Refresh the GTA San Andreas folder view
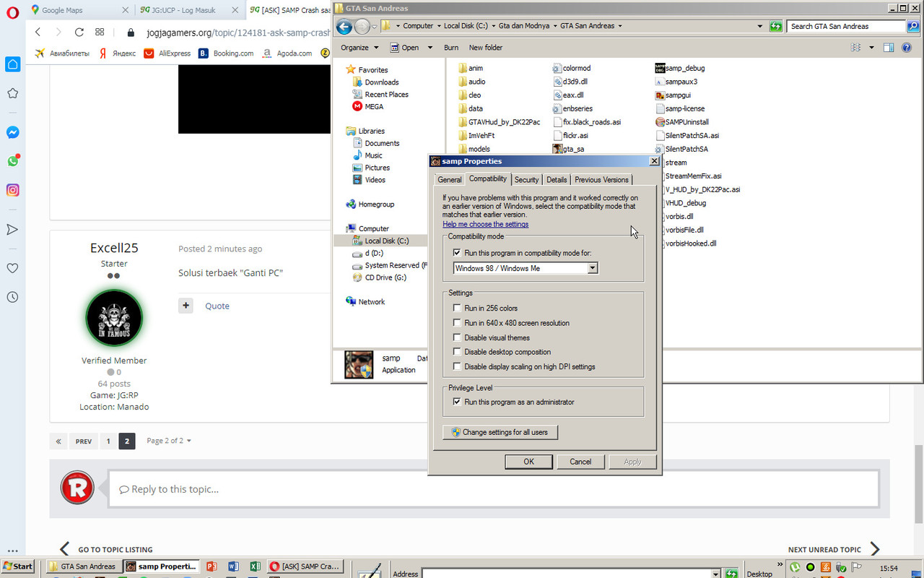This screenshot has width=924, height=578. 775,26
